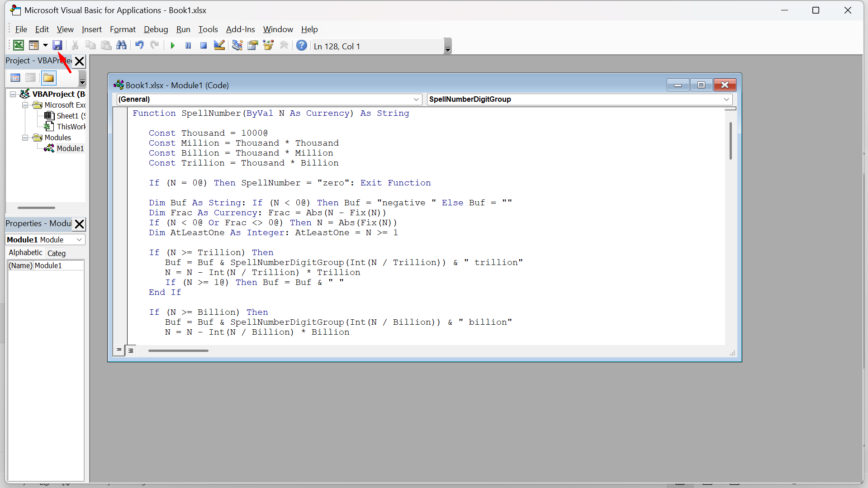The height and width of the screenshot is (488, 868).
Task: Click the Project pane horizontal scrollbar
Action: [36, 208]
